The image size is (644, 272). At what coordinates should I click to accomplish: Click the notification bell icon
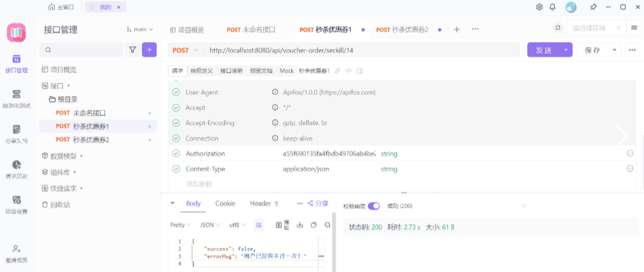tap(552, 7)
